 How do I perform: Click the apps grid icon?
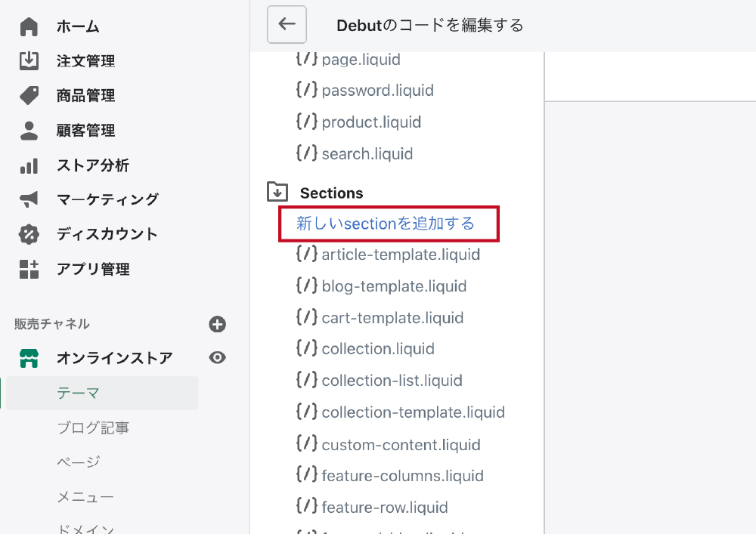point(29,269)
